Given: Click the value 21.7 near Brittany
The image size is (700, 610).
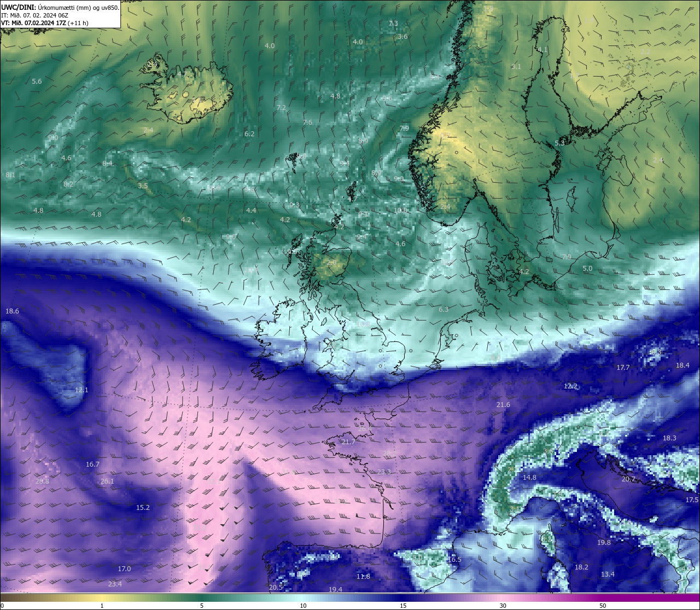Looking at the screenshot, I should pyautogui.click(x=348, y=442).
